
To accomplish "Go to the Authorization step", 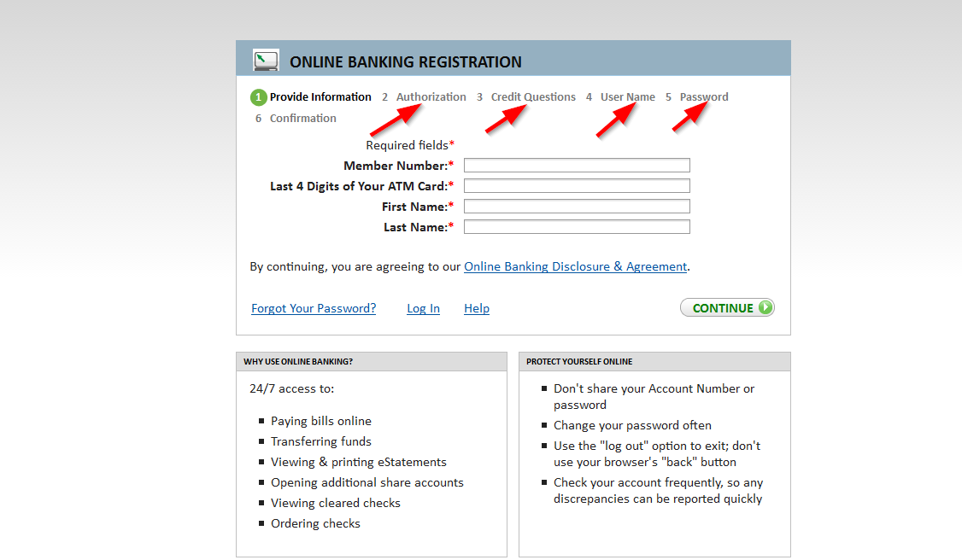I will tap(424, 96).
